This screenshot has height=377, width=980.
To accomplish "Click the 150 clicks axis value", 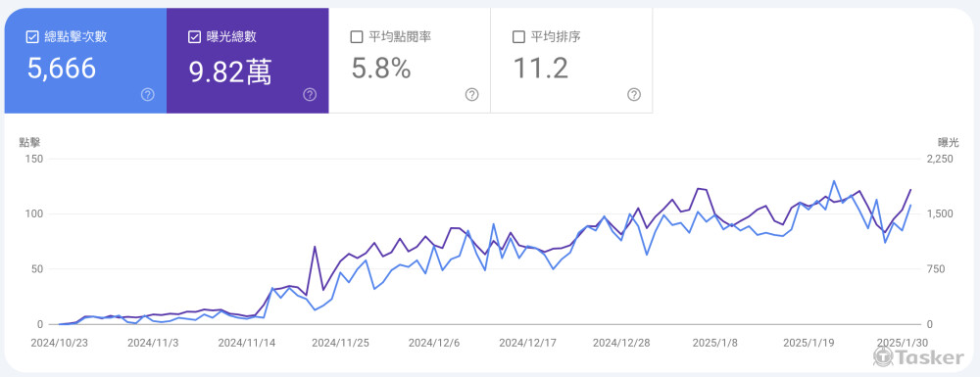I will (x=34, y=159).
